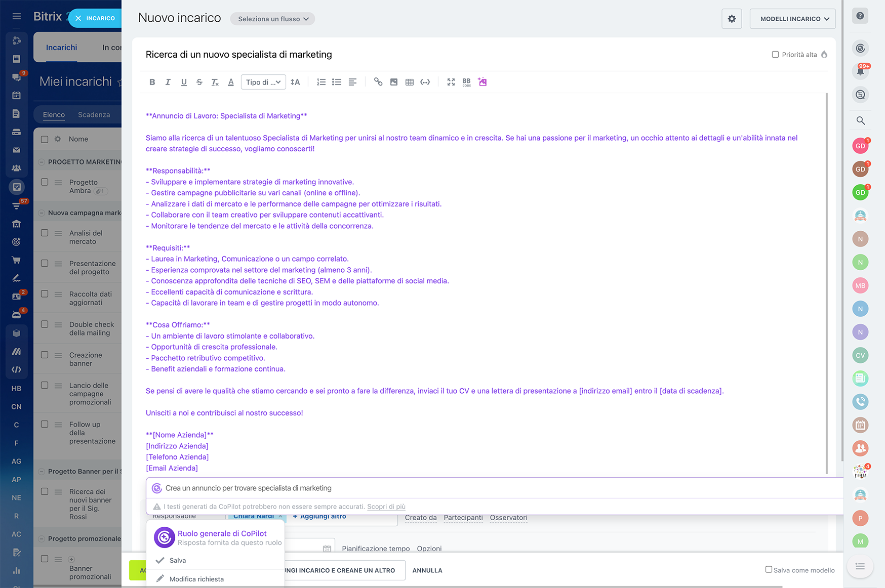Screen dimensions: 885x588
Task: Check the Salva come modello box
Action: tap(769, 570)
